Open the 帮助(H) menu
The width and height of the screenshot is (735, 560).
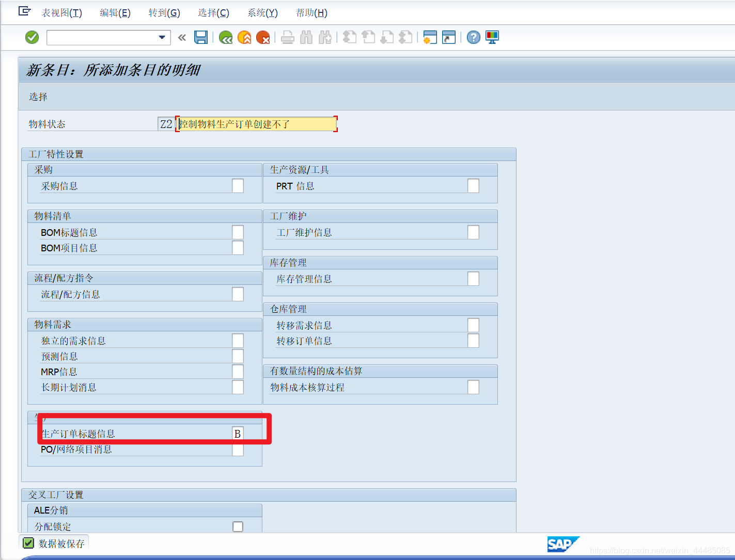pyautogui.click(x=311, y=13)
